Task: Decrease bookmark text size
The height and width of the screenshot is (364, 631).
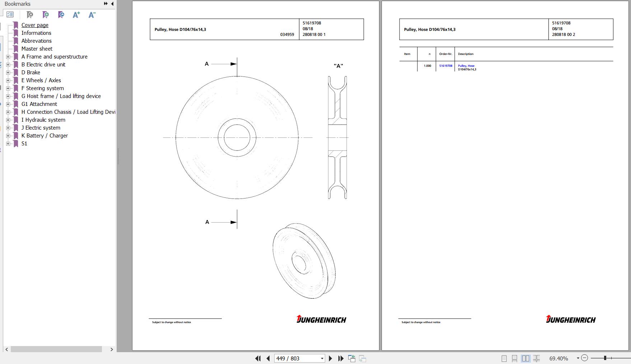Action: 92,15
